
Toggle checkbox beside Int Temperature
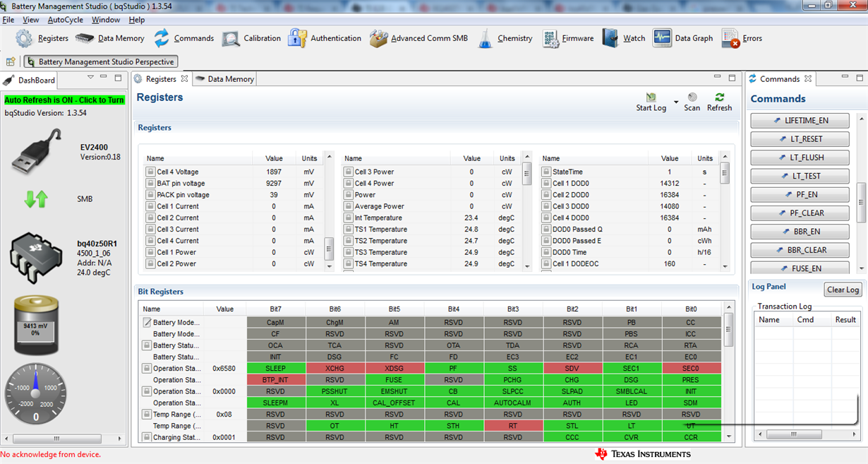[348, 218]
